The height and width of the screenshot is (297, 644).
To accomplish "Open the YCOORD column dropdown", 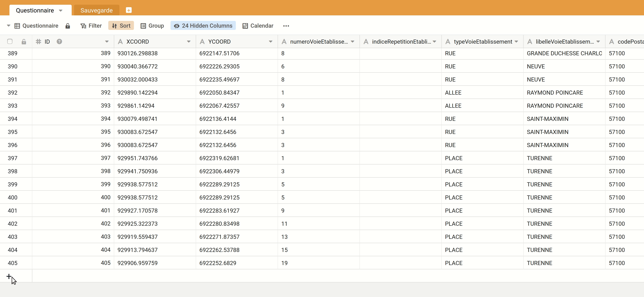I will [271, 42].
